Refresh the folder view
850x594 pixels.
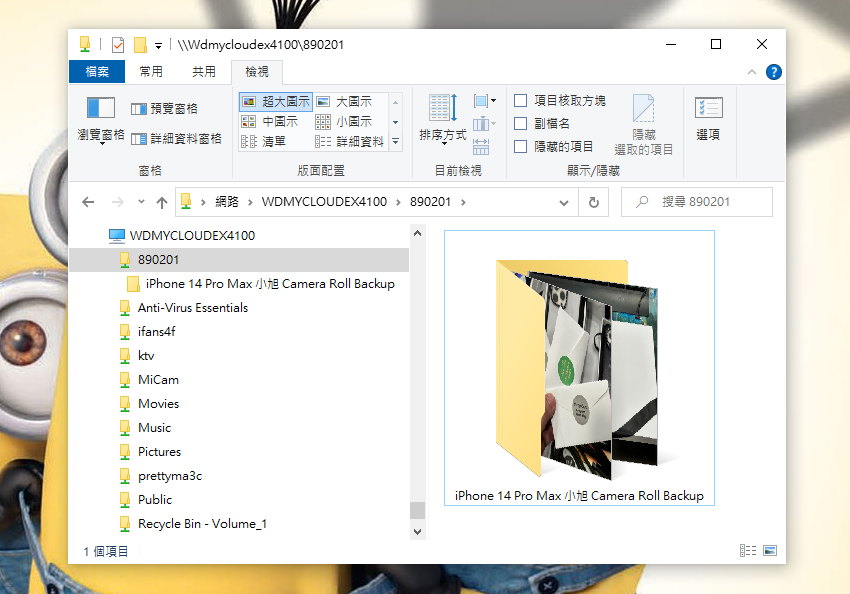[594, 202]
